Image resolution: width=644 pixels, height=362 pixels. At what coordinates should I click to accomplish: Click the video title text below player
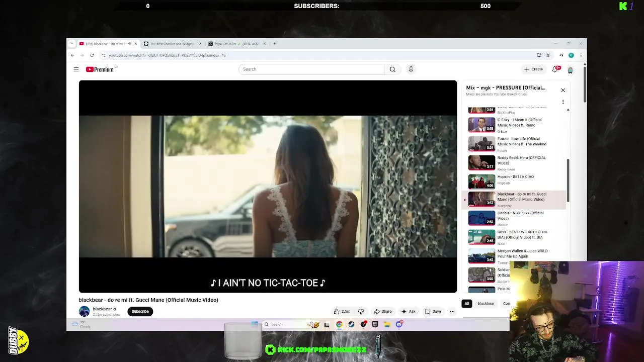[x=148, y=300]
